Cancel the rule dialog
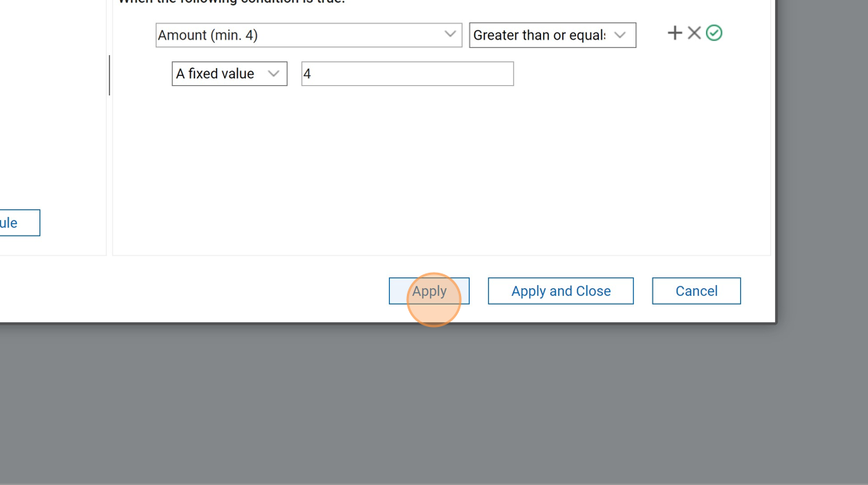 click(x=696, y=291)
